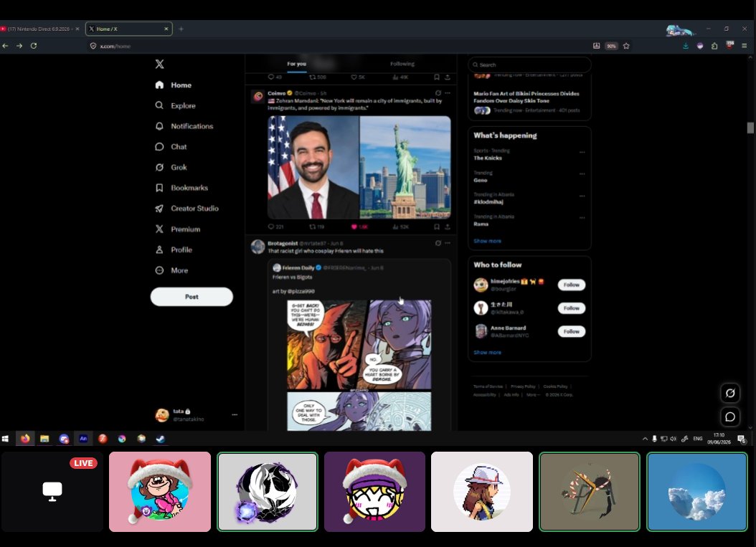This screenshot has height=547, width=756.
Task: Click the X logo in sidebar
Action: point(159,64)
